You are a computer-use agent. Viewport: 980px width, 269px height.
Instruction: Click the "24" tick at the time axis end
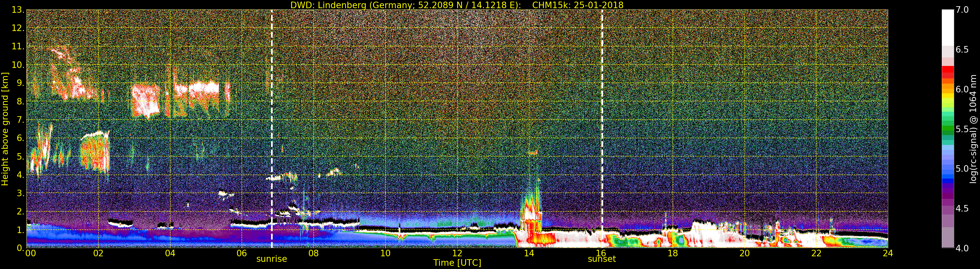(x=888, y=253)
